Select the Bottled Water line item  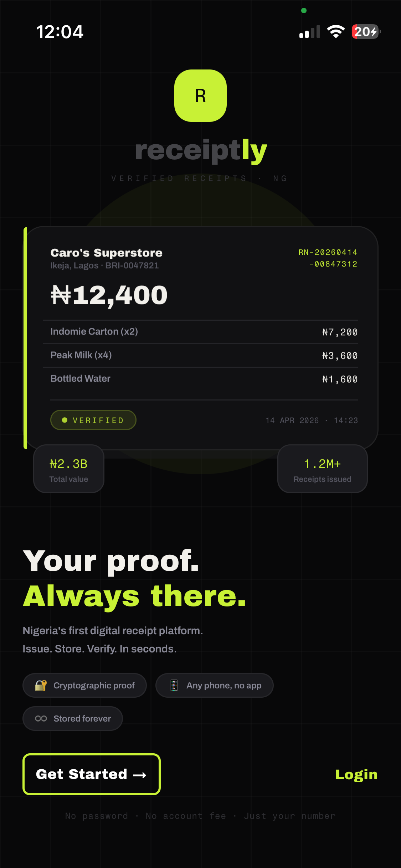tap(81, 378)
